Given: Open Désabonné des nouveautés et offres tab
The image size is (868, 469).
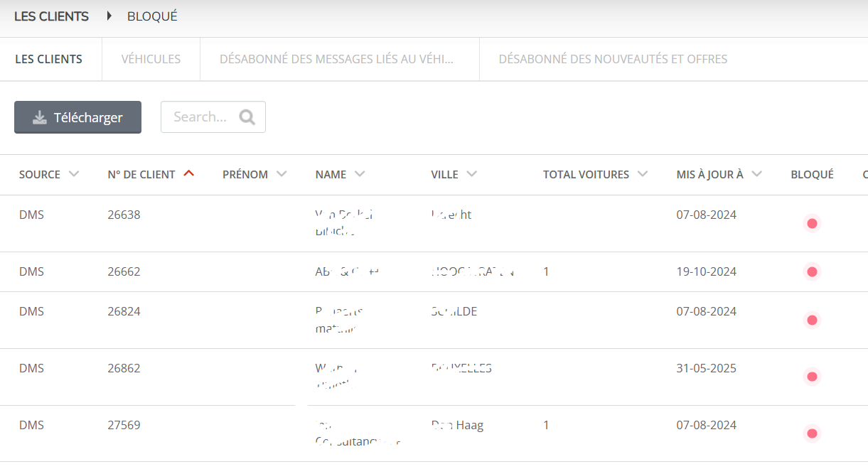Looking at the screenshot, I should (613, 59).
